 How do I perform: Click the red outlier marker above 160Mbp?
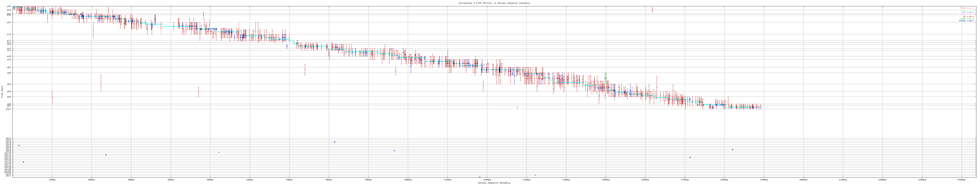pyautogui.click(x=652, y=10)
